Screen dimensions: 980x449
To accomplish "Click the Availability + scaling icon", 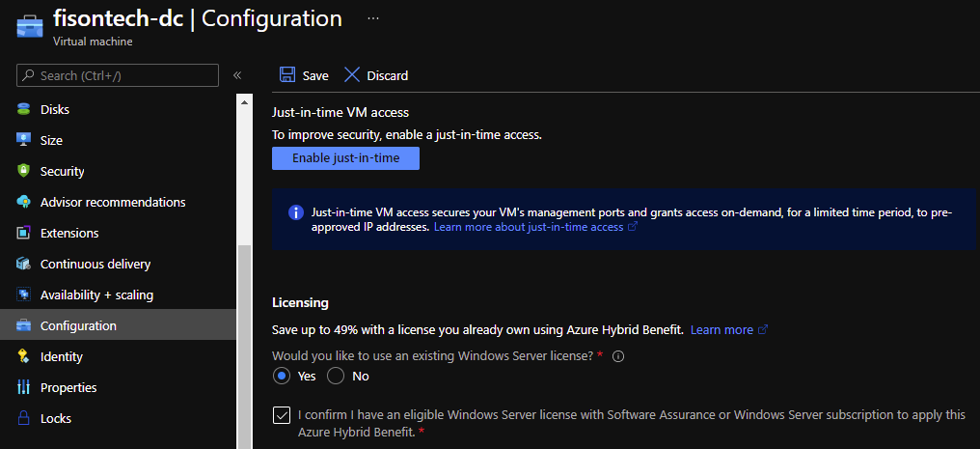I will pyautogui.click(x=24, y=295).
